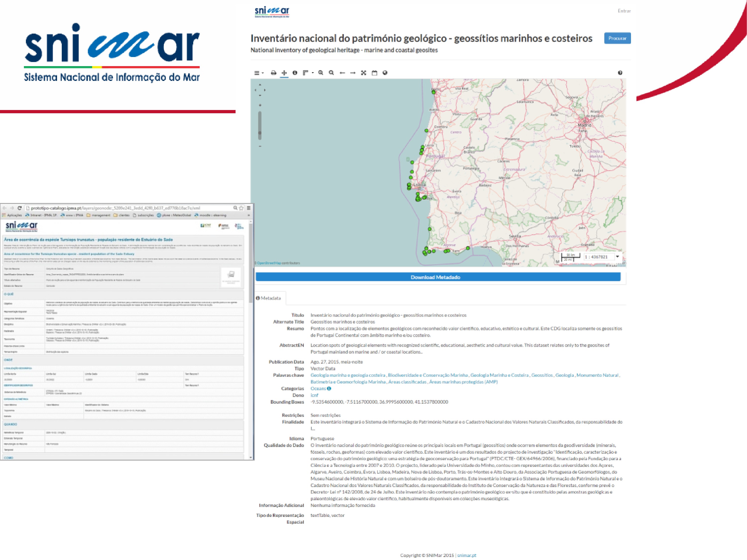Click thumbnail placeholder in browser page
Viewport: 747px width, 560px height.
pos(231,277)
